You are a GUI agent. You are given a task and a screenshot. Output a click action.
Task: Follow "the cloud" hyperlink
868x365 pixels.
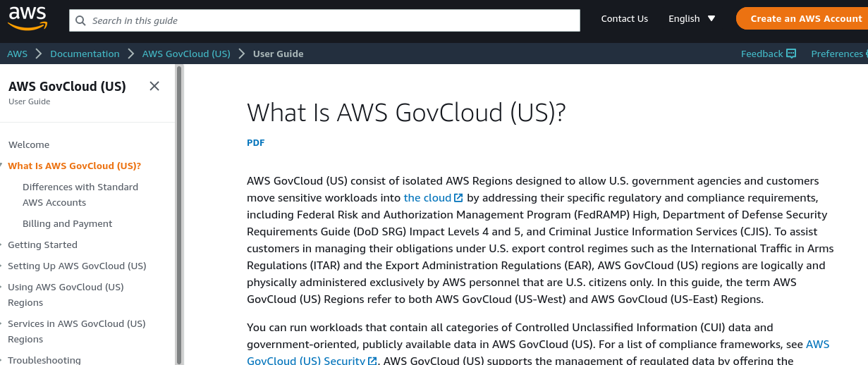point(427,198)
